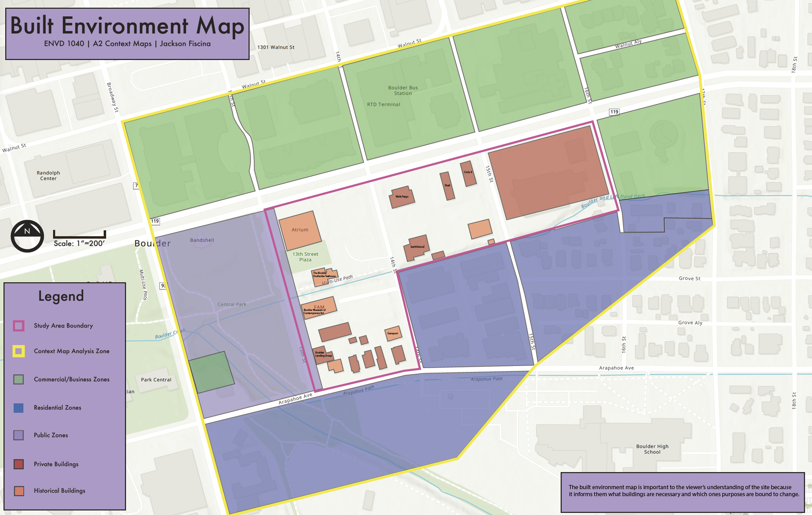
Task: Click the green Commercial/Business Zones swatch
Action: pyautogui.click(x=19, y=379)
